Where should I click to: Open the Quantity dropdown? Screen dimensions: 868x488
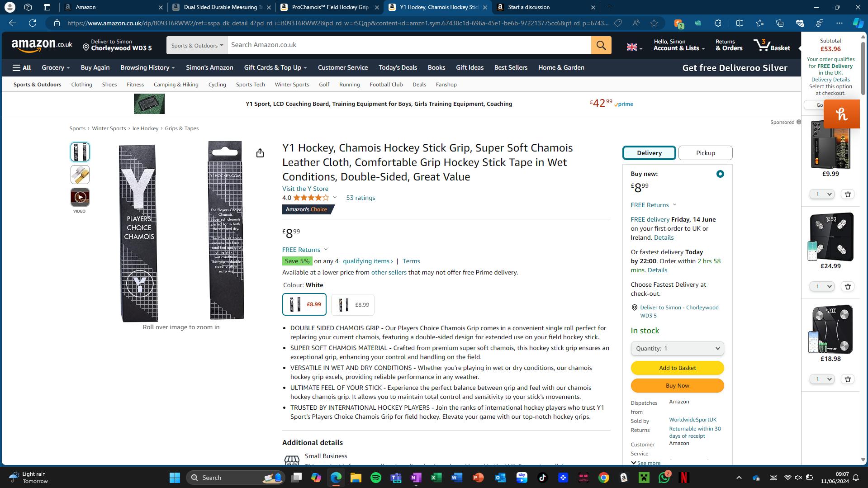point(677,348)
